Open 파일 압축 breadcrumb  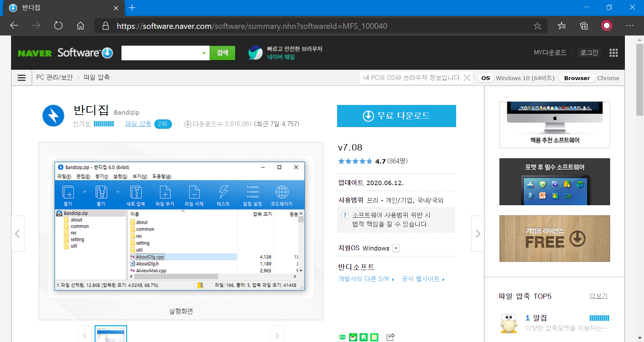pos(97,77)
